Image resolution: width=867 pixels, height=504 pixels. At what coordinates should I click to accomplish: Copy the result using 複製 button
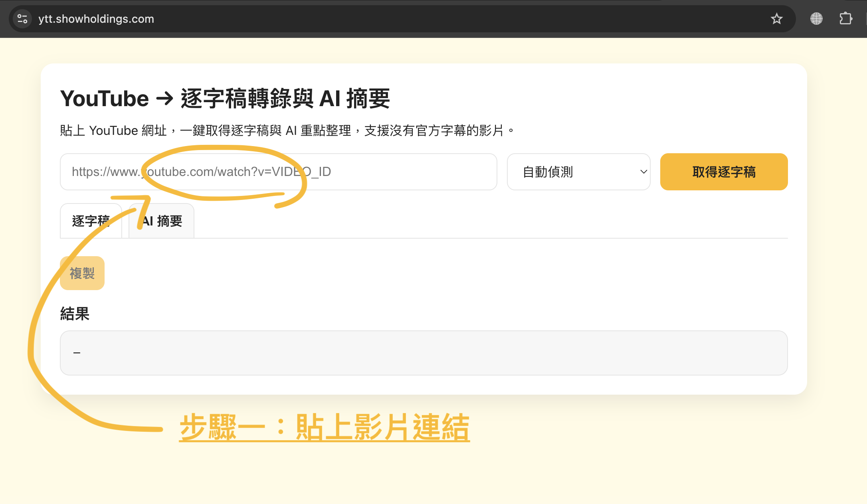(x=82, y=273)
